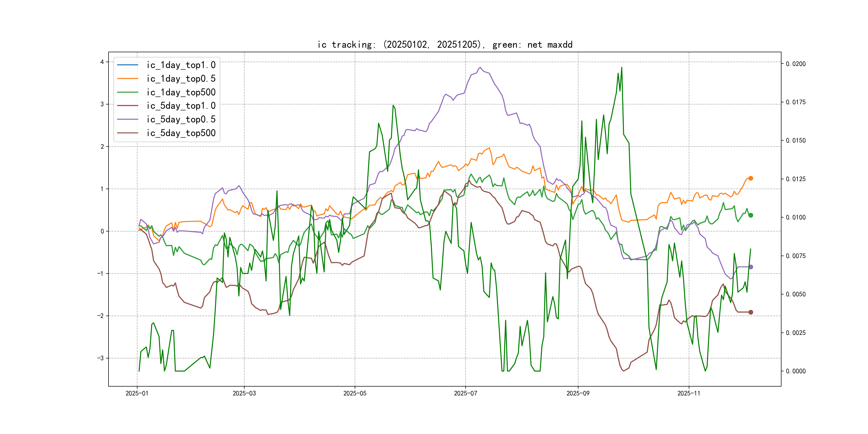Viewport: 868px width, 434px height.
Task: Click the blue legend line swatch
Action: click(x=127, y=65)
